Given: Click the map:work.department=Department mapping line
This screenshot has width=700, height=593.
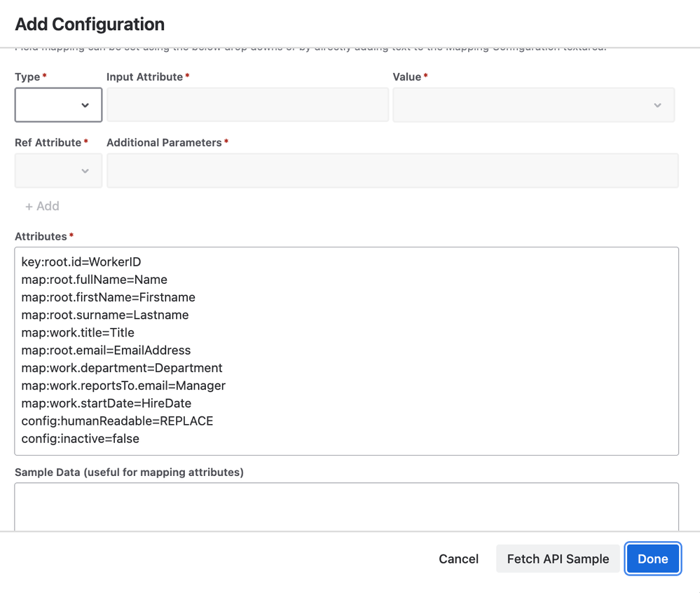Looking at the screenshot, I should coord(122,368).
